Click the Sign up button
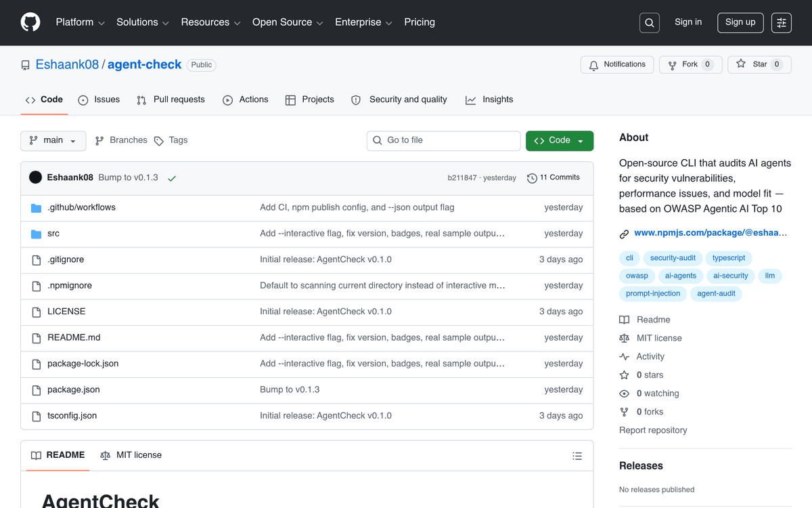Screen dimensions: 812x508 tap(740, 22)
